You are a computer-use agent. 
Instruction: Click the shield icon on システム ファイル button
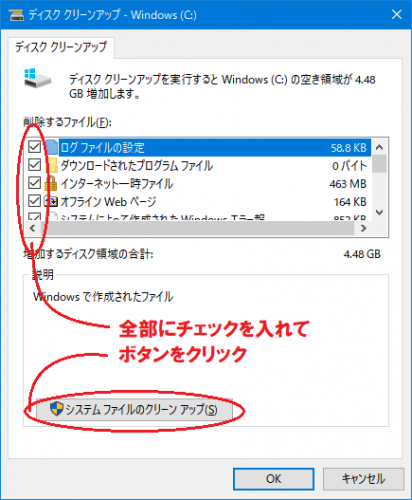pyautogui.click(x=56, y=408)
